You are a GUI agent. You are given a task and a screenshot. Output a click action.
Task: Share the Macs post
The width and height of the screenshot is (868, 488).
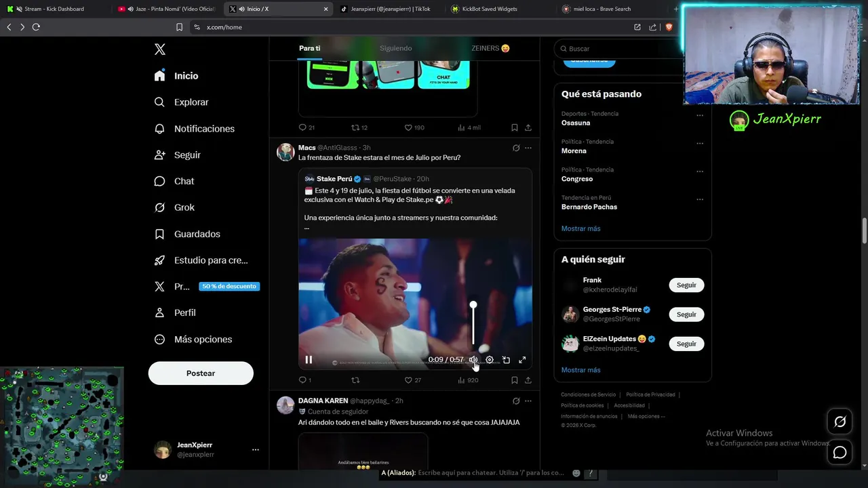tap(528, 380)
